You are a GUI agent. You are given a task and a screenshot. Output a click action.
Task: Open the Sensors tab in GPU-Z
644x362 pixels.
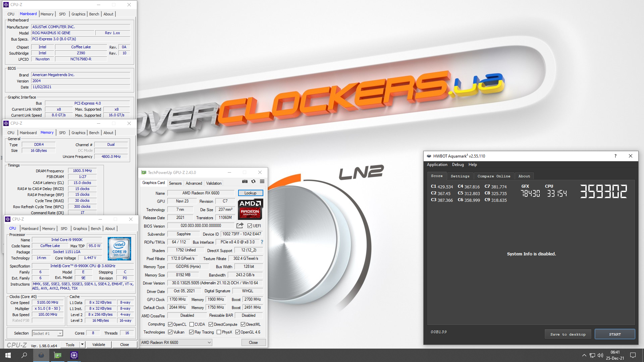coord(175,183)
